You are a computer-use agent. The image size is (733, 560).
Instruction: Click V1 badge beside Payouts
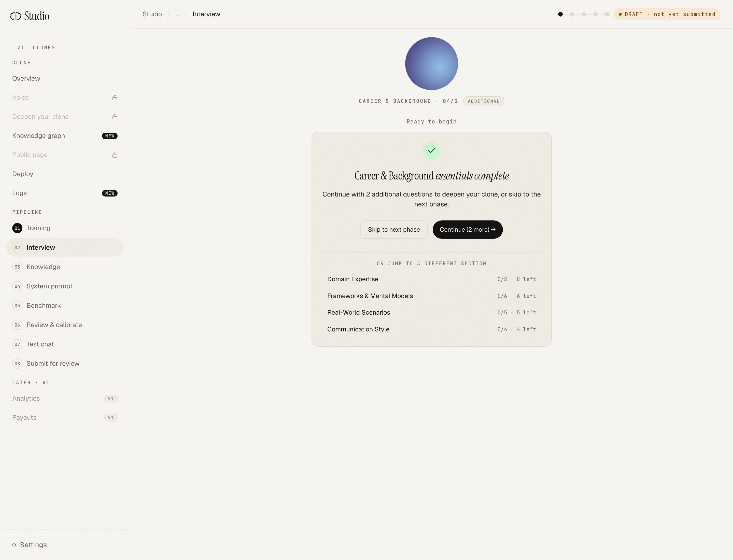tap(111, 418)
